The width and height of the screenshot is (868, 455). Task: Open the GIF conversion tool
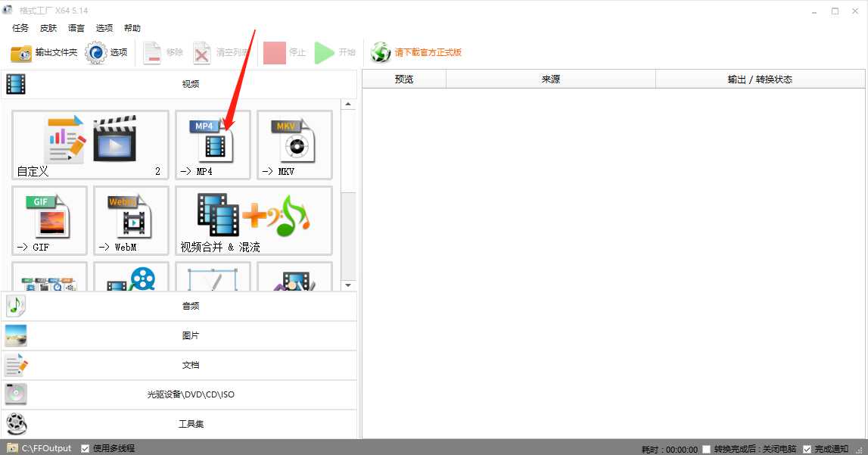[49, 220]
